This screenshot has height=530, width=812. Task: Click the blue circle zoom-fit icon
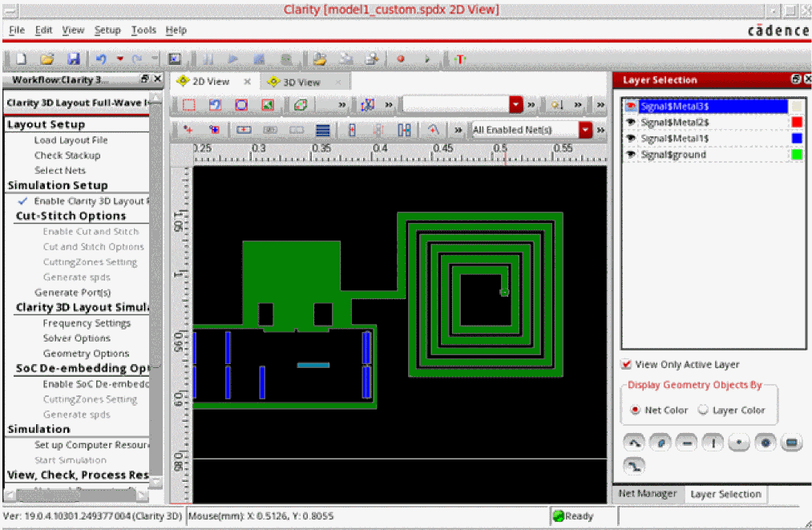[x=241, y=105]
